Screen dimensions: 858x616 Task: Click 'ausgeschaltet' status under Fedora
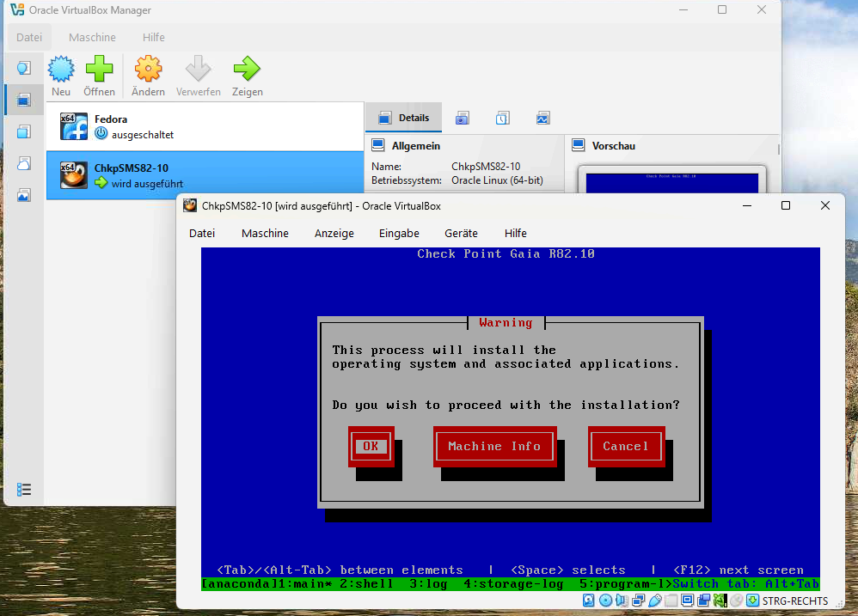[142, 135]
